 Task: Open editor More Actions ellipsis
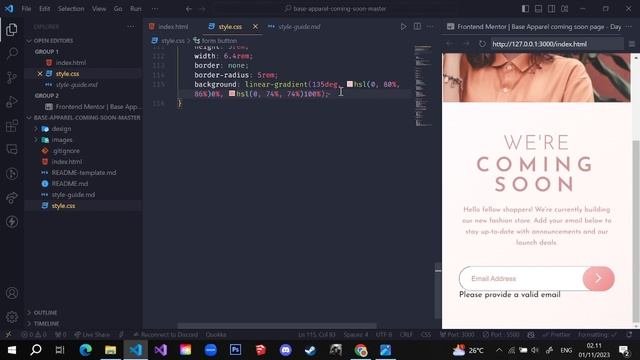(430, 27)
